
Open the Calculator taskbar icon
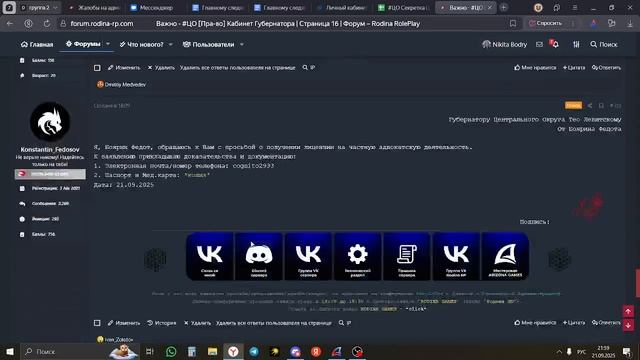tap(191, 351)
